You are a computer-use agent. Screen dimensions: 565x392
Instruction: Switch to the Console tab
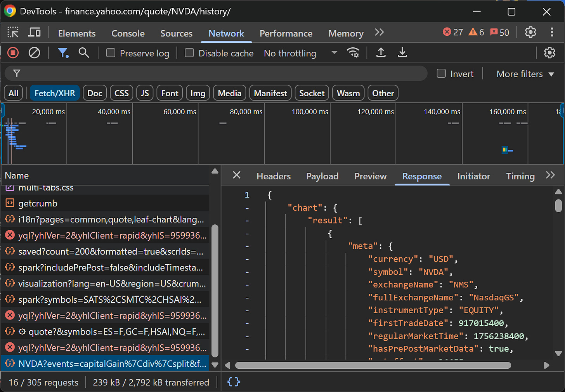pos(128,33)
